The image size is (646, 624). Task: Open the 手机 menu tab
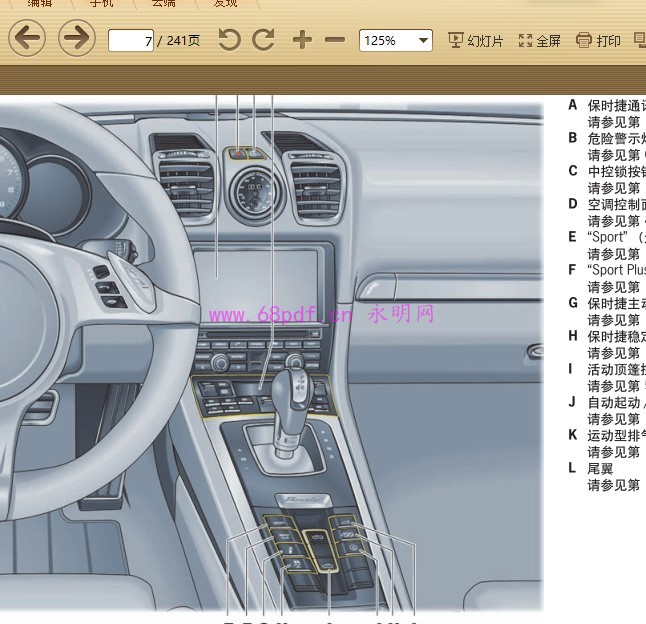tap(101, 4)
